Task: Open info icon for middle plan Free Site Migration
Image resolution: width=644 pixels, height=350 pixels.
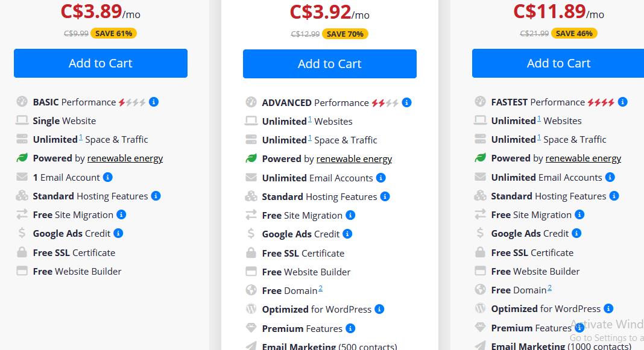Action: (x=350, y=215)
